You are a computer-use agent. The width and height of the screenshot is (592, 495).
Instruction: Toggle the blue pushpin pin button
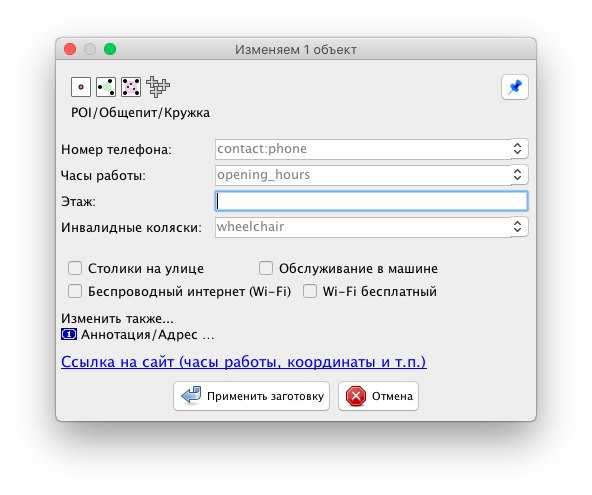[515, 87]
